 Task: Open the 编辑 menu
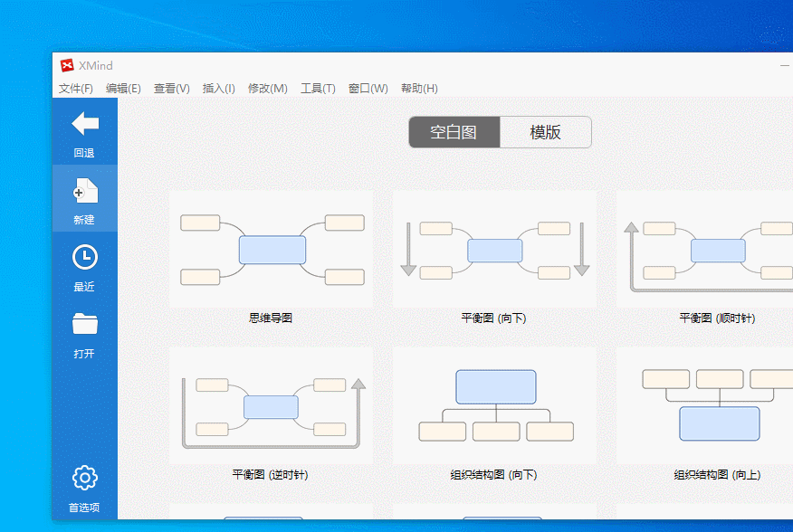pyautogui.click(x=121, y=88)
